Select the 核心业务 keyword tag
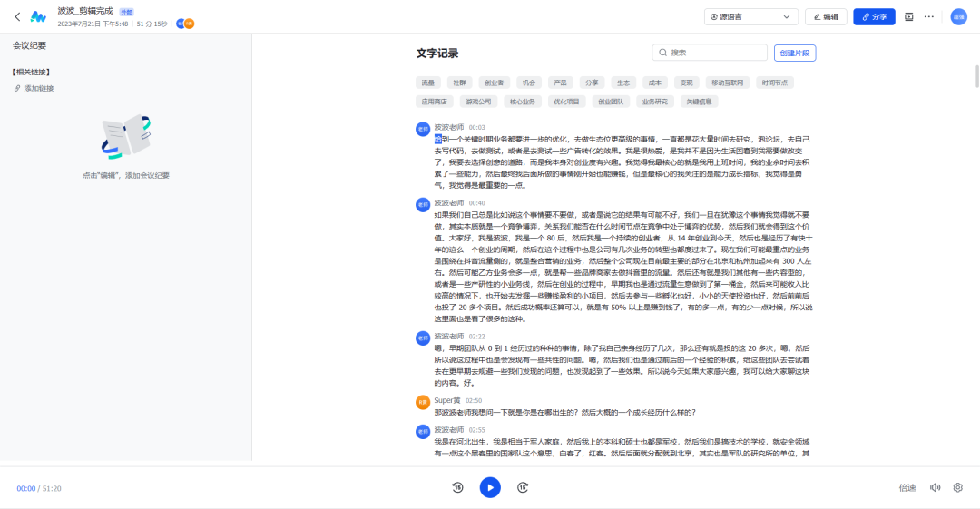980x509 pixels. pos(522,102)
